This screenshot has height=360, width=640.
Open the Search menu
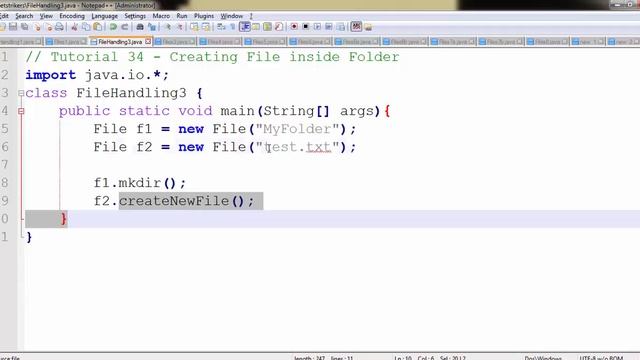[24, 16]
